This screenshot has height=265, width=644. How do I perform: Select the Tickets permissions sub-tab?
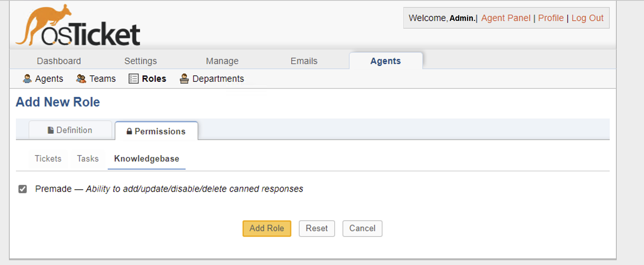coord(48,159)
